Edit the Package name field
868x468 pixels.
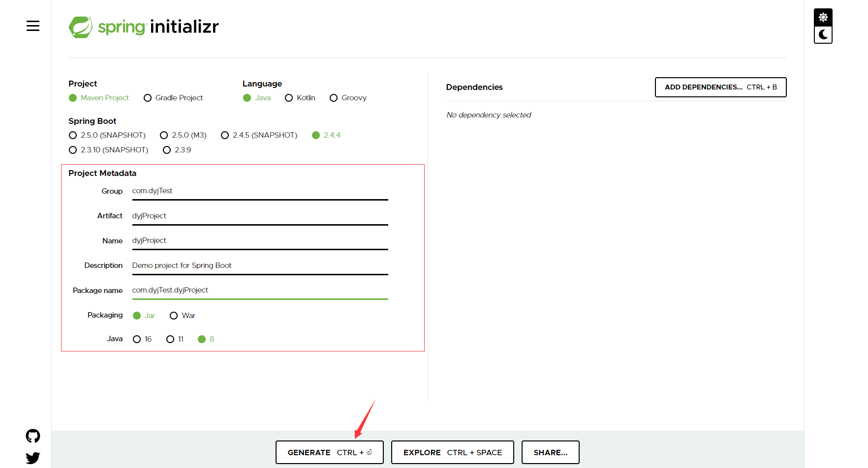[x=260, y=291]
